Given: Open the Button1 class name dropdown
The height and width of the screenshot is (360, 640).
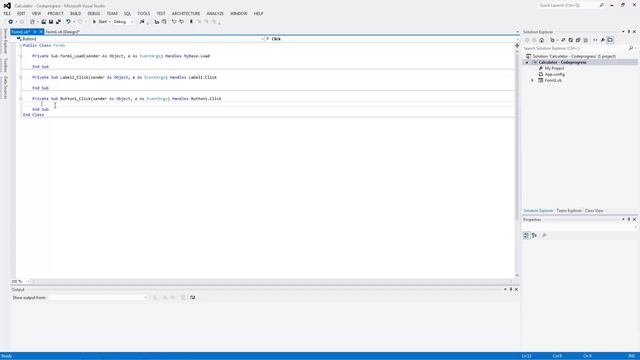Looking at the screenshot, I should click(x=262, y=39).
